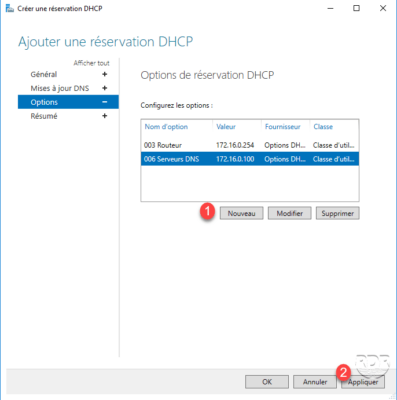Sort by Fournisseur column header
The height and width of the screenshot is (400, 397).
point(282,127)
